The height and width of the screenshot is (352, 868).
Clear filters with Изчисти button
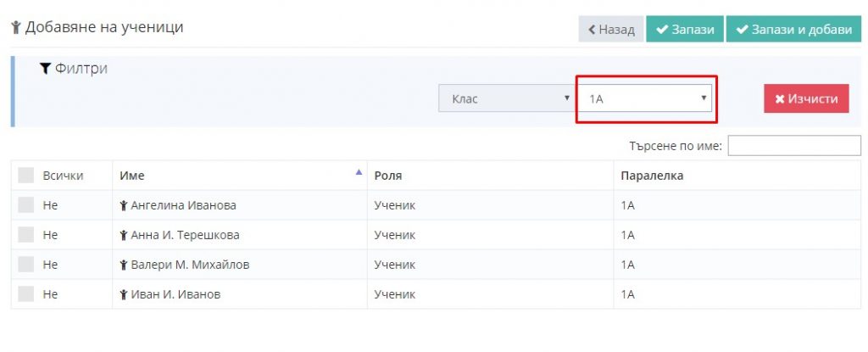806,98
